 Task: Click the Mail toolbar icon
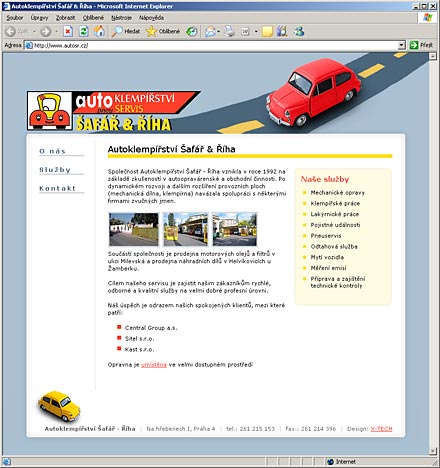(210, 32)
